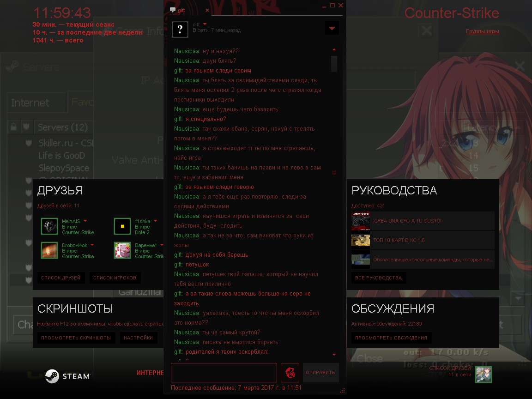
Task: Click the chat scrollbar thumb
Action: tap(334, 64)
